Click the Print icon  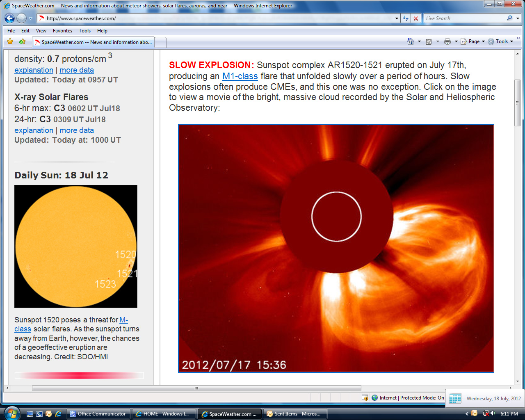[447, 41]
